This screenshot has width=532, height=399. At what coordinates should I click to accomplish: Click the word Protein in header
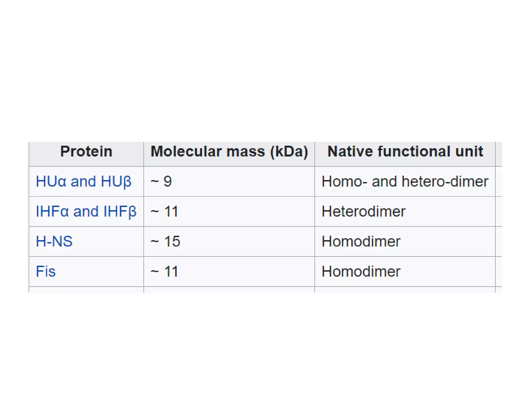click(x=86, y=151)
